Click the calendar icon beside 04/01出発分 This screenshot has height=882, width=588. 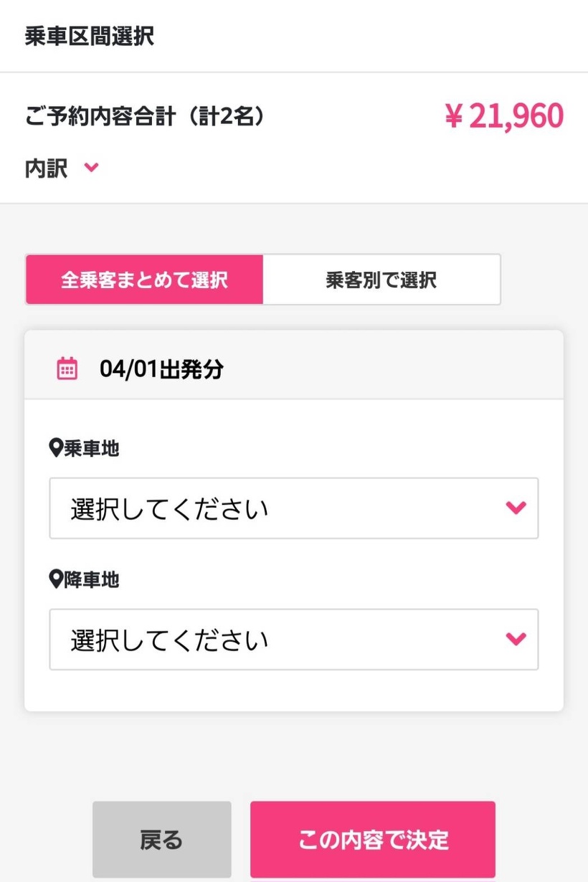[x=67, y=369]
